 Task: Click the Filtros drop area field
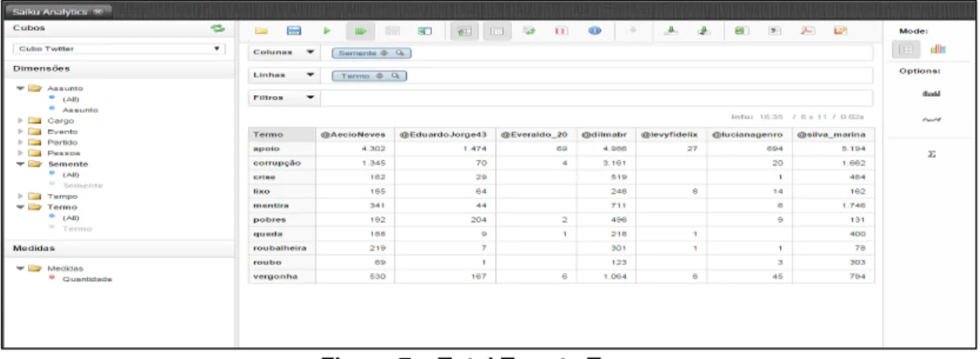(x=598, y=98)
